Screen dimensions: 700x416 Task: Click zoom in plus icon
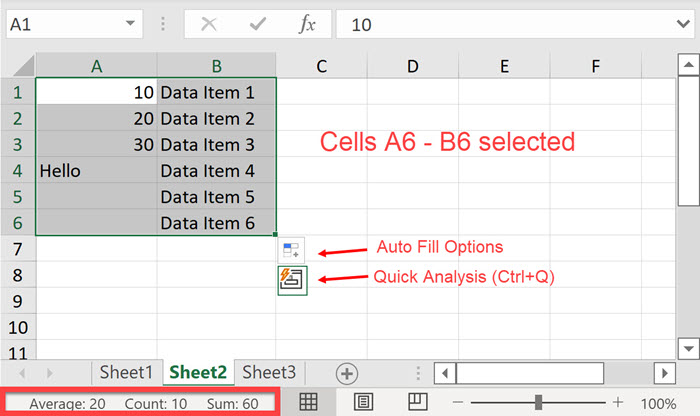click(618, 403)
